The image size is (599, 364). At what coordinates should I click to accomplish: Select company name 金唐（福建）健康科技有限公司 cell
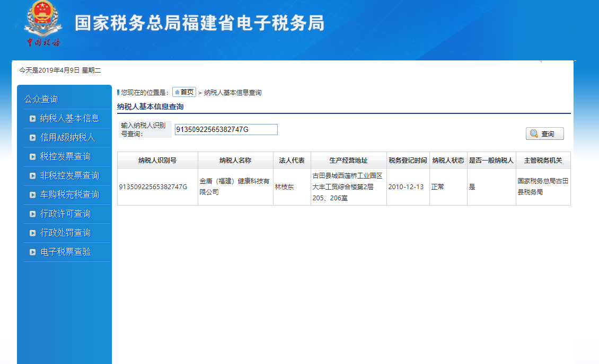pos(235,187)
